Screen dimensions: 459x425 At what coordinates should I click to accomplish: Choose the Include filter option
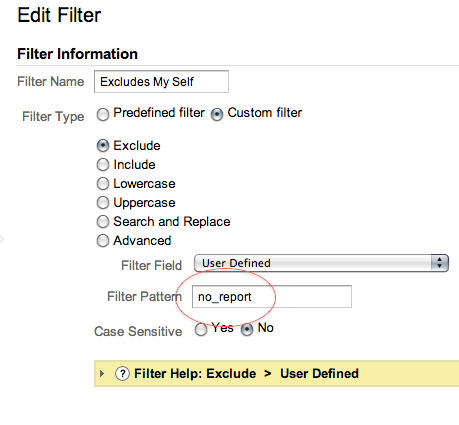pyautogui.click(x=103, y=165)
